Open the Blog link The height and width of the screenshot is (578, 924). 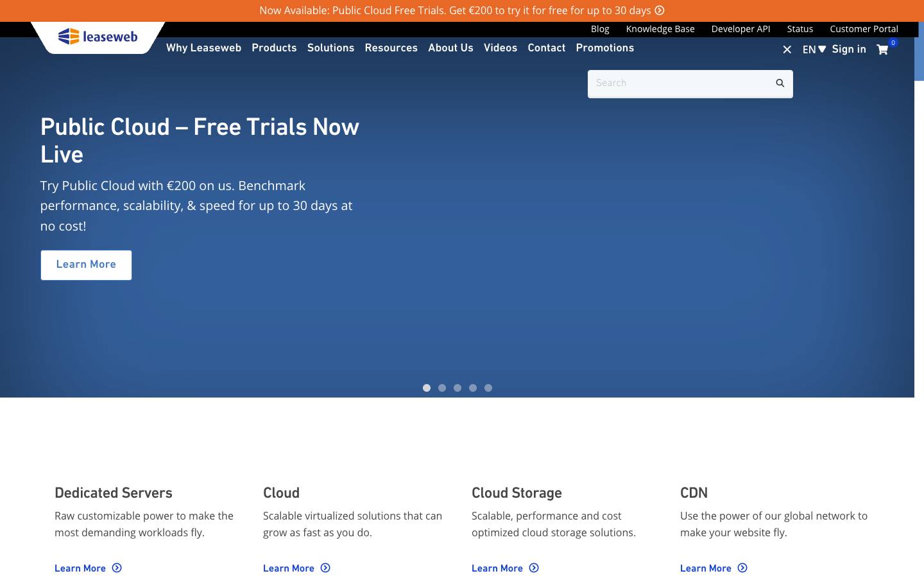tap(600, 29)
